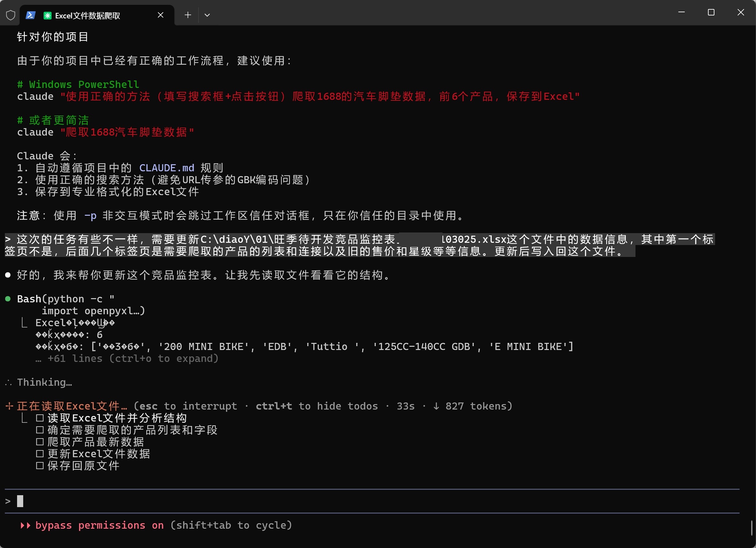Close the terminal window
Image resolution: width=756 pixels, height=548 pixels.
click(x=741, y=12)
